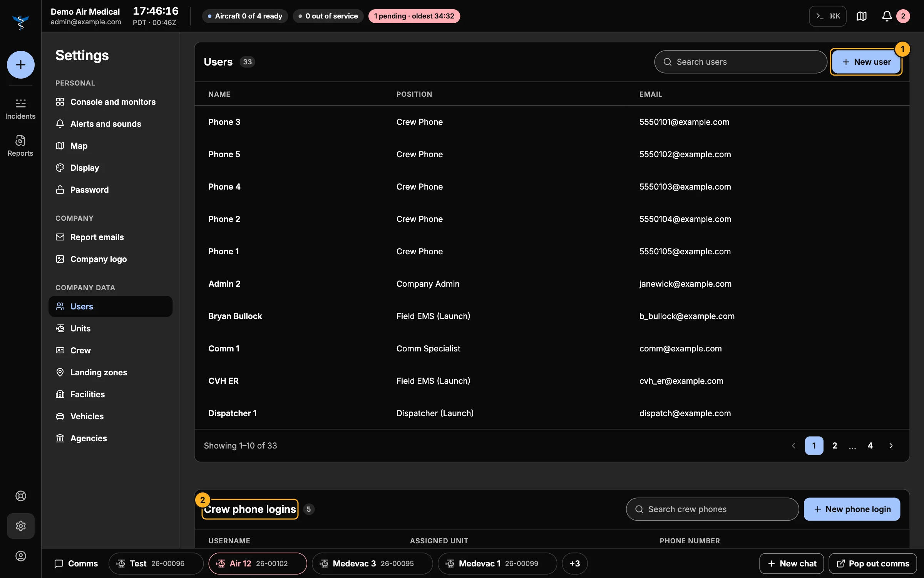This screenshot has width=924, height=578.
Task: Open the user profile icon at bottom
Action: click(x=20, y=556)
